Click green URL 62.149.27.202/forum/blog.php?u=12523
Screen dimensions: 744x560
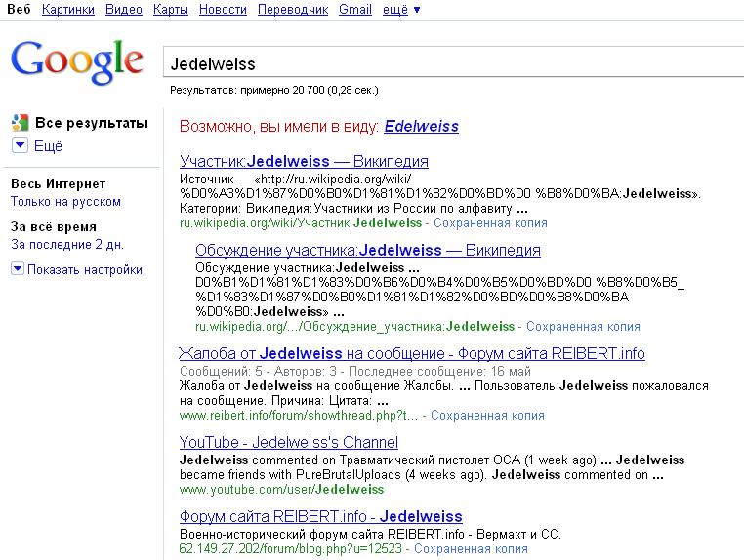point(290,549)
